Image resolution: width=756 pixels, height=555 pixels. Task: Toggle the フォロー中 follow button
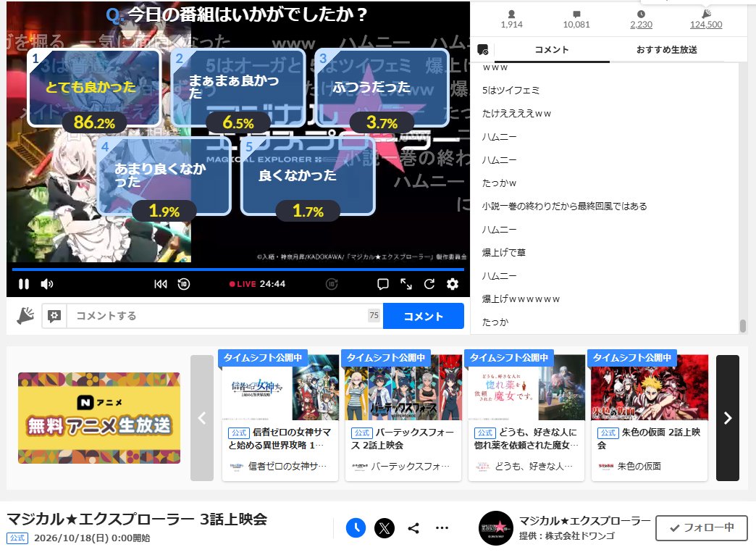702,528
